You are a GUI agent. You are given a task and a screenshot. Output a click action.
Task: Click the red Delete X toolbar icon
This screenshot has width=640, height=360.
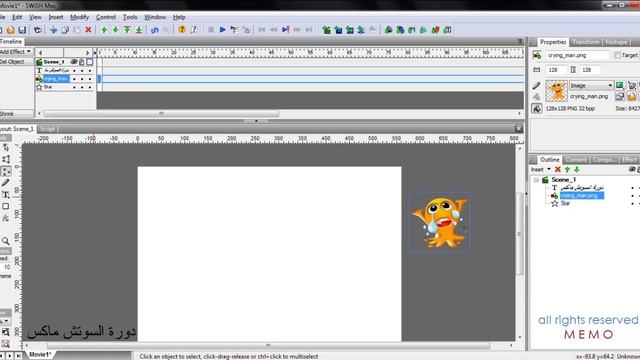click(88, 30)
